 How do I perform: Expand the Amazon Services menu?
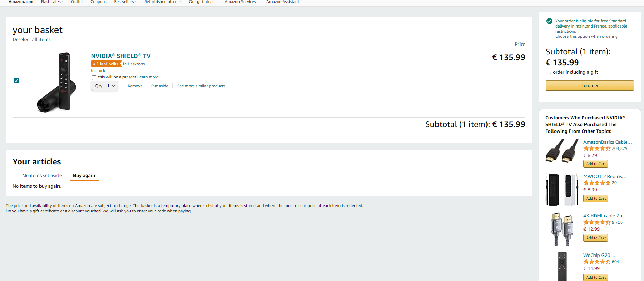point(242,2)
